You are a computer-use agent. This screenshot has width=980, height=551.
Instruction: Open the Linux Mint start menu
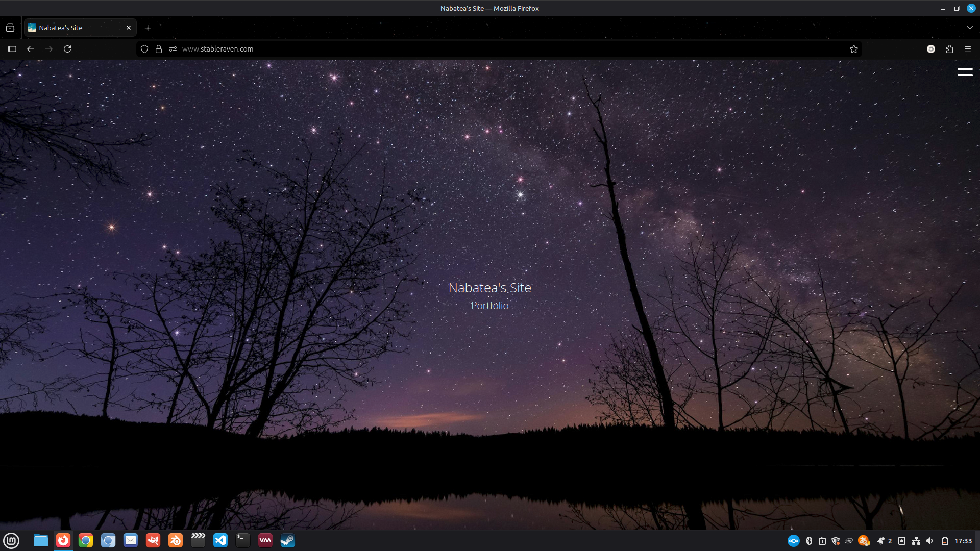coord(11,540)
